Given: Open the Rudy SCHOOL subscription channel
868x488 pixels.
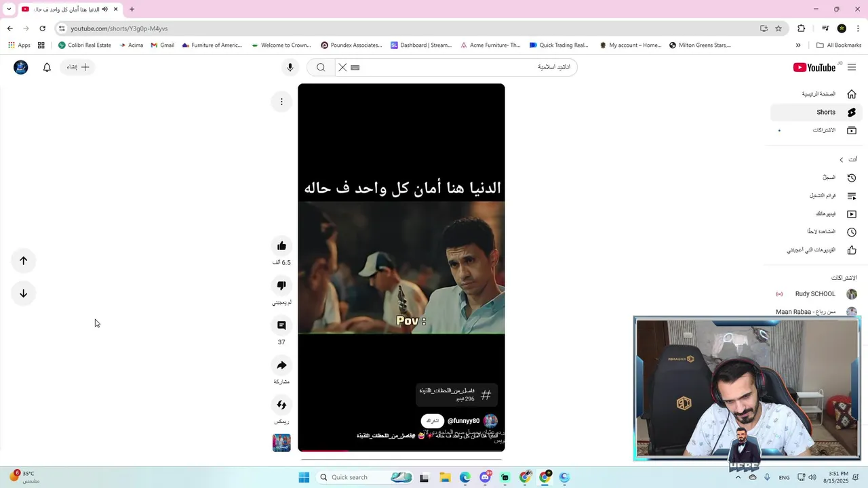Looking at the screenshot, I should tap(816, 294).
